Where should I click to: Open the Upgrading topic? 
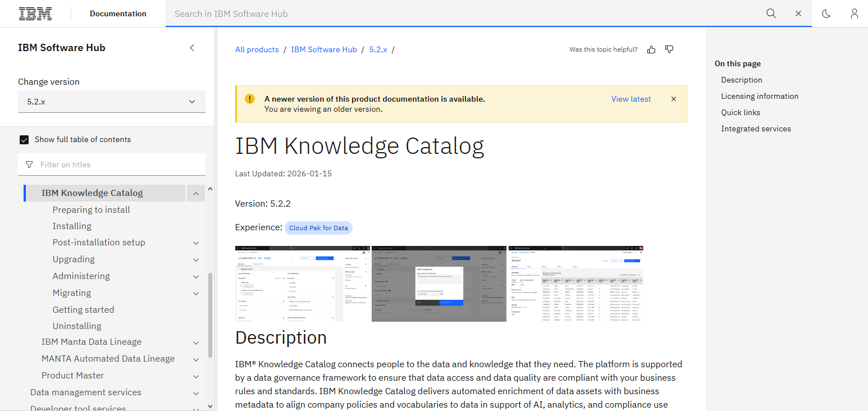pyautogui.click(x=74, y=259)
